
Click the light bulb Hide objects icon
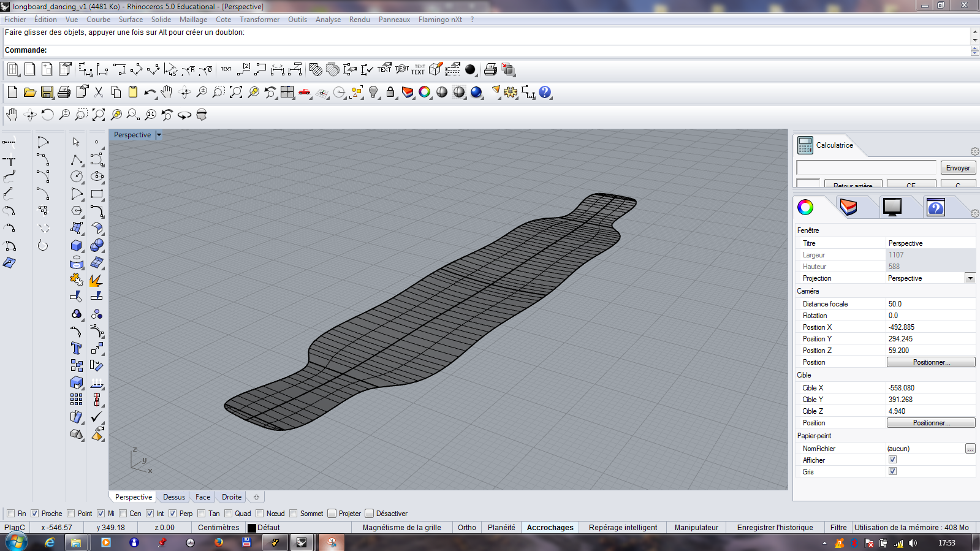(x=373, y=93)
